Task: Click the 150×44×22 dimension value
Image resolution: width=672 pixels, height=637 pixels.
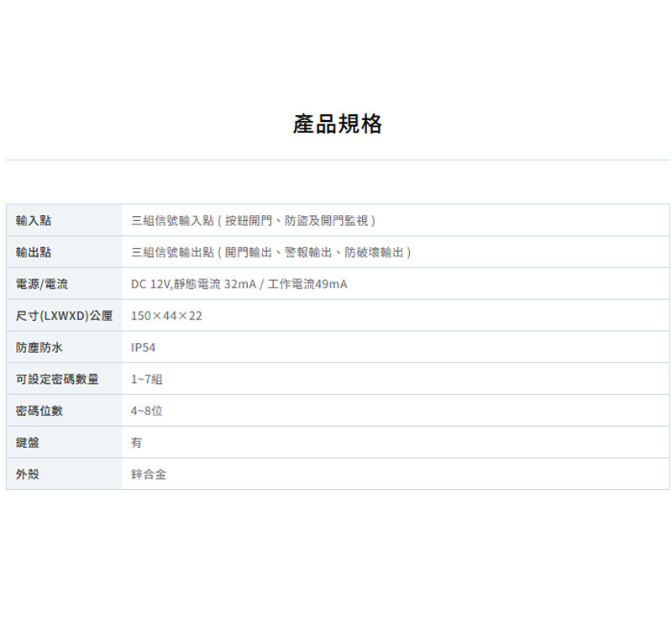Action: pyautogui.click(x=166, y=316)
